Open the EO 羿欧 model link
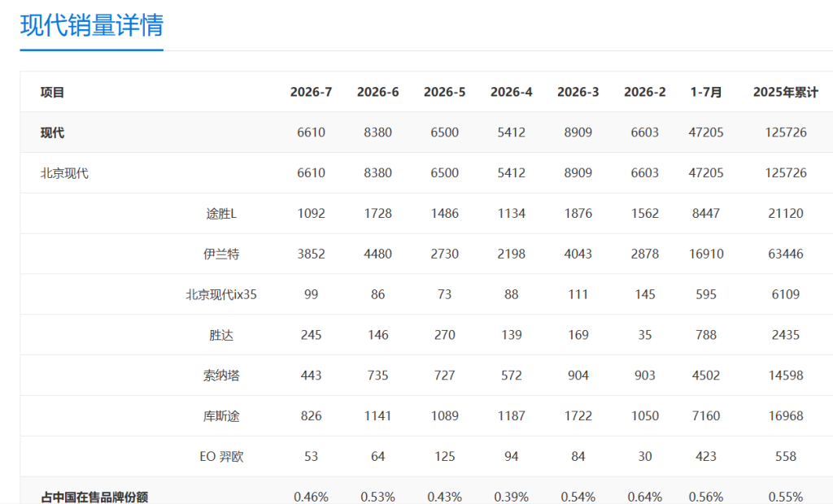The width and height of the screenshot is (833, 504). tap(221, 456)
